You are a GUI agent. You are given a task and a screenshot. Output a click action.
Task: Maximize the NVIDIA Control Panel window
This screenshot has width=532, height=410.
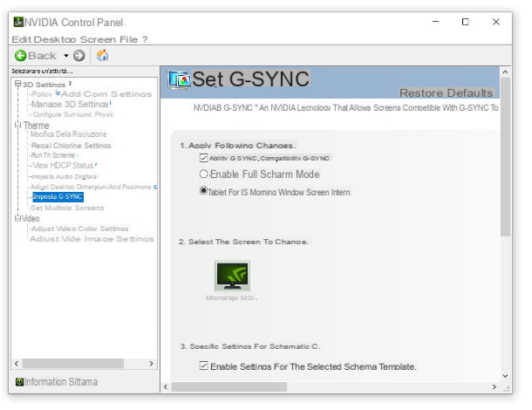point(466,22)
